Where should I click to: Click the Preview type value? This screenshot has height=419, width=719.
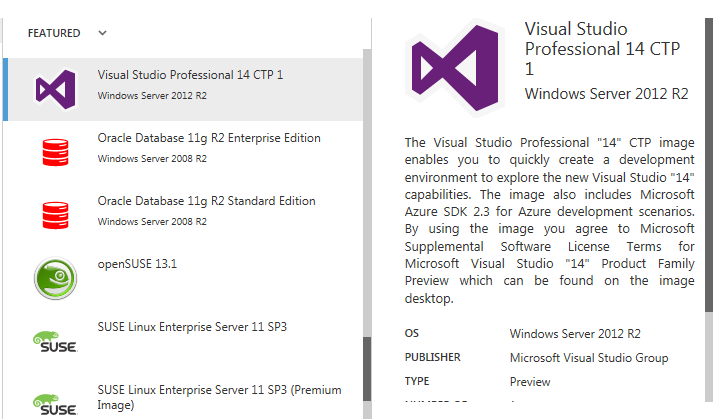[530, 381]
